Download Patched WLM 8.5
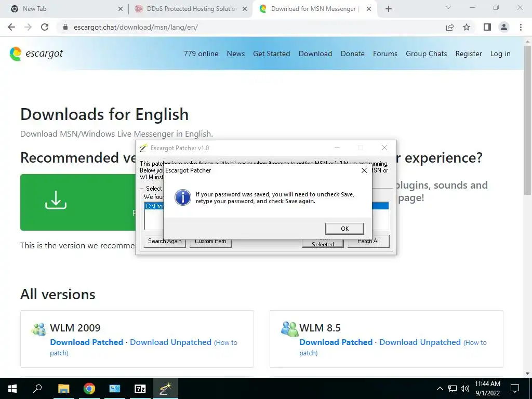 coord(336,342)
